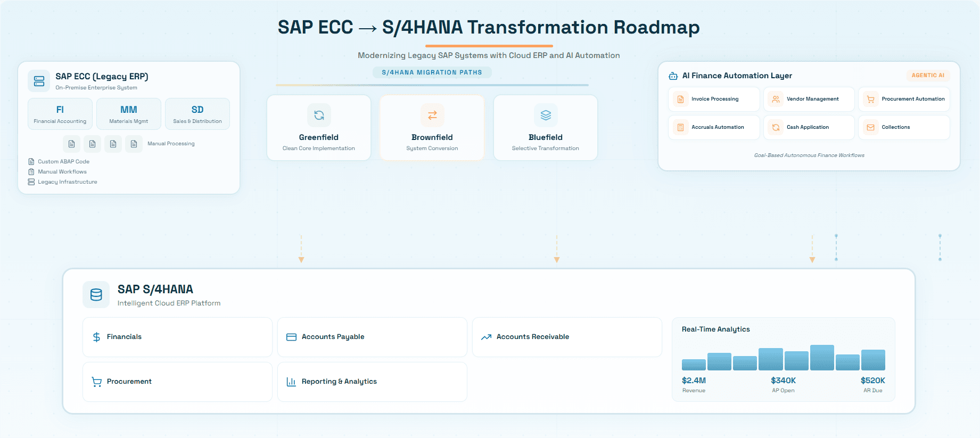This screenshot has height=438, width=980.
Task: Open the Accruals Automation tile
Action: coord(714,127)
